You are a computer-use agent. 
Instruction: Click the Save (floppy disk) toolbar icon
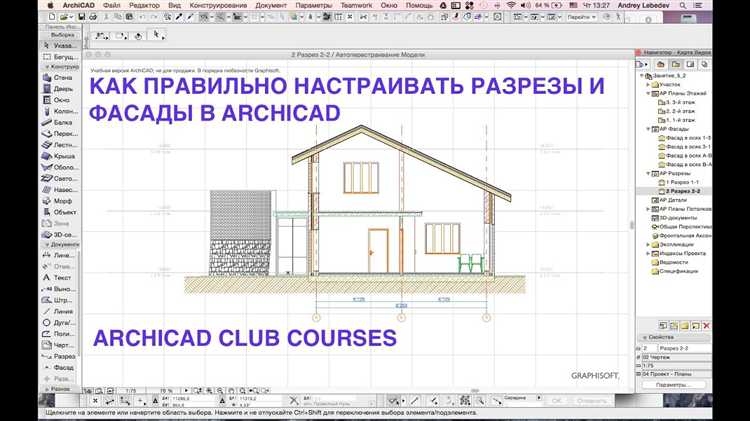(81, 17)
